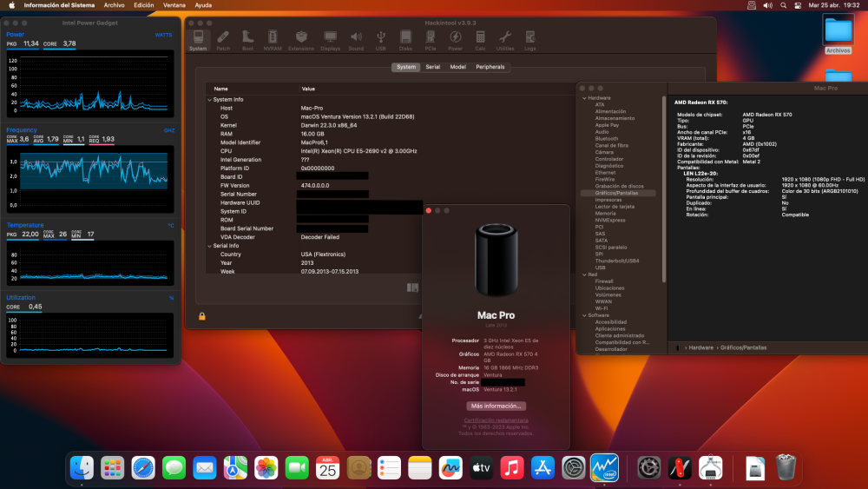Select Firewall in the system report sidebar
868x489 pixels.
[x=604, y=281]
